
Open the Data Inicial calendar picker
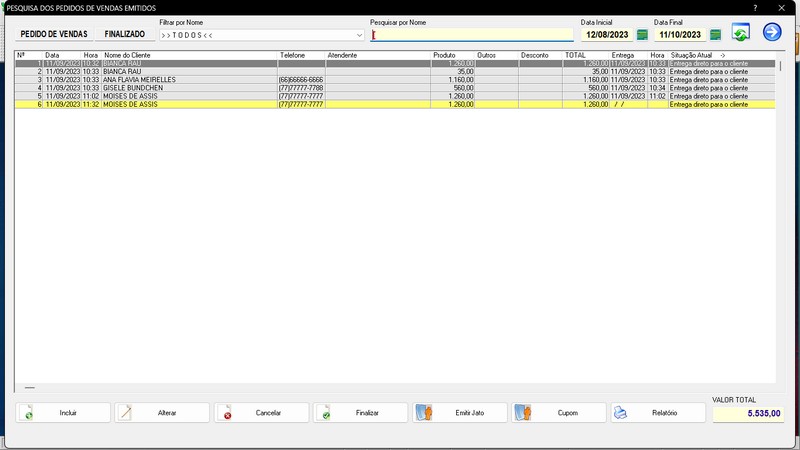(642, 35)
